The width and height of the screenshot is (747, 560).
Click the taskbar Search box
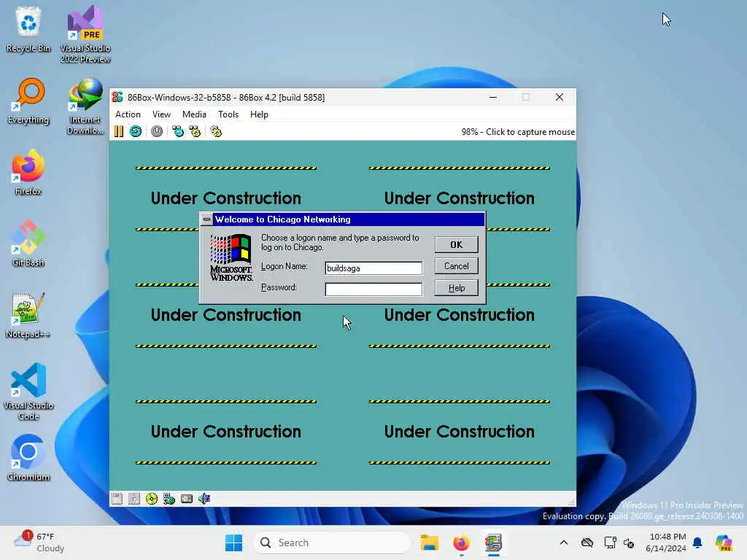(x=332, y=542)
